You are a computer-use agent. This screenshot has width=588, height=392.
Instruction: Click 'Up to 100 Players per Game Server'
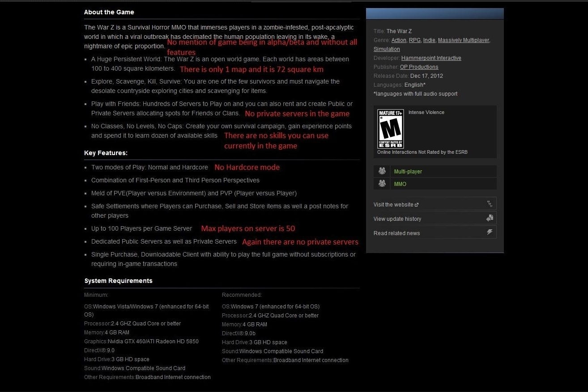coord(142,228)
